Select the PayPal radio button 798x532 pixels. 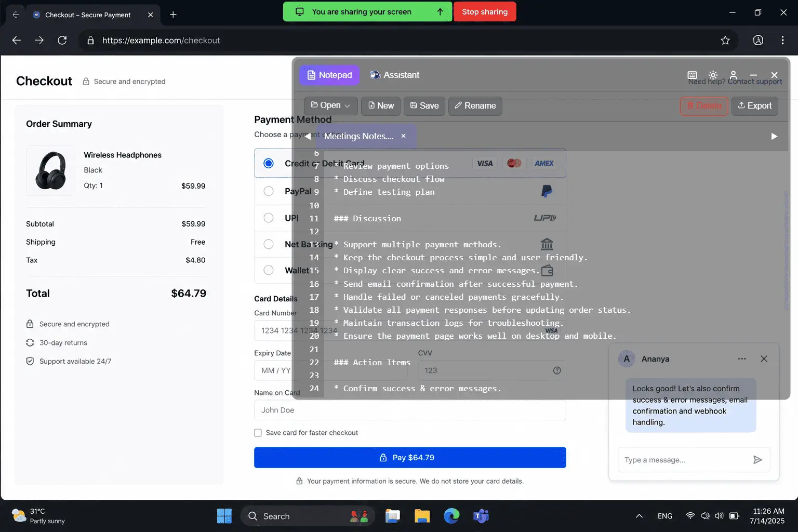269,191
